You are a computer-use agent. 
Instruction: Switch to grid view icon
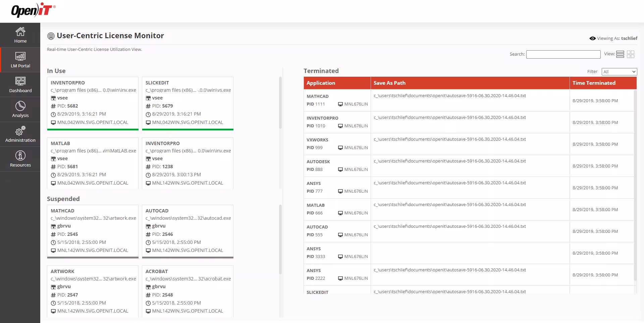[x=631, y=54]
